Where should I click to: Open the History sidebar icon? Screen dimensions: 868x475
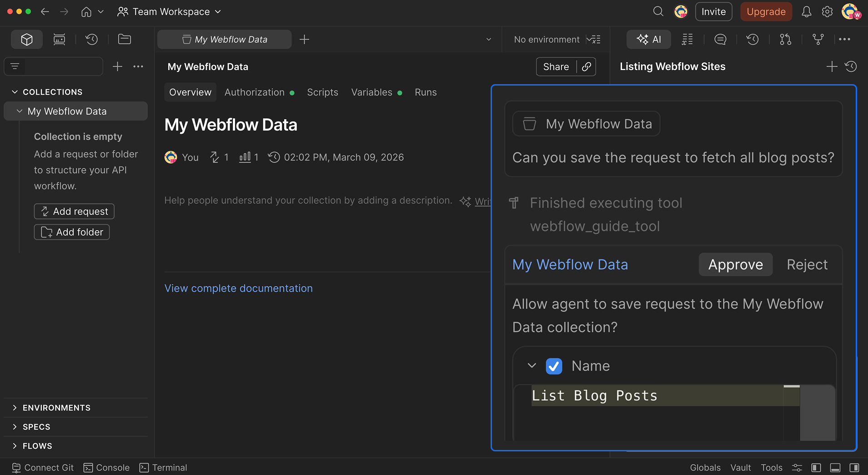pyautogui.click(x=92, y=40)
